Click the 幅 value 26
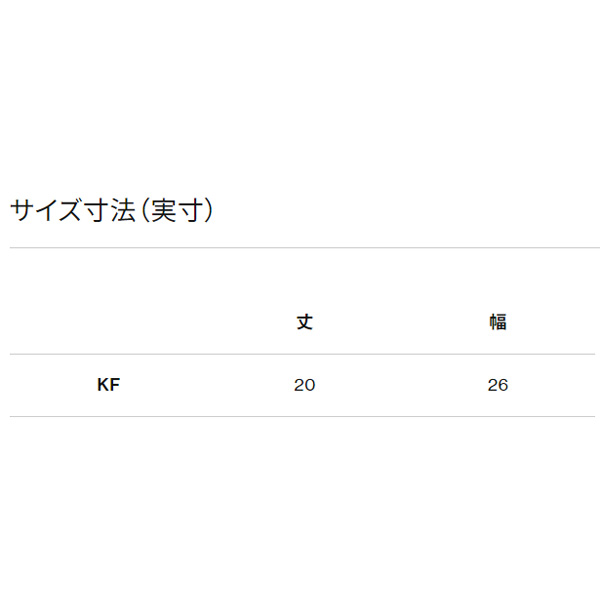This screenshot has width=600, height=600. click(498, 385)
